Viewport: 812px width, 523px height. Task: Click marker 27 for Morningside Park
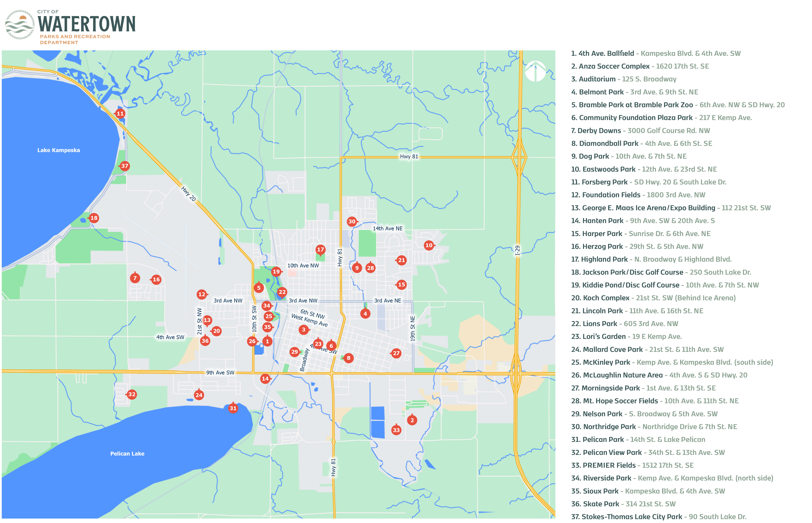coord(396,353)
